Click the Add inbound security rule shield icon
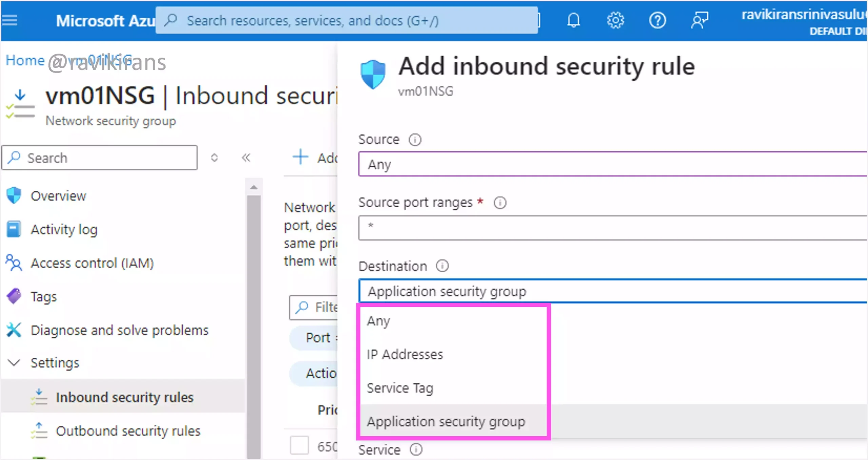This screenshot has width=868, height=460. click(x=373, y=75)
